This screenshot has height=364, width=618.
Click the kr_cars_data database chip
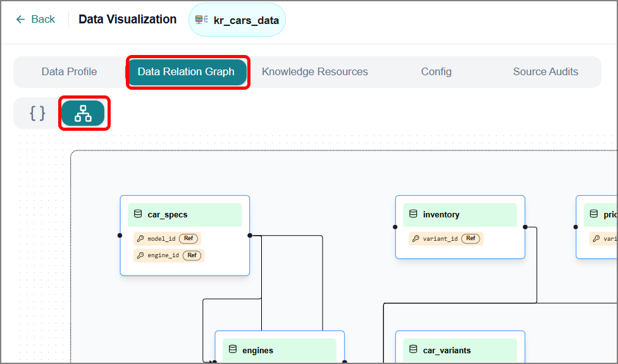point(237,20)
